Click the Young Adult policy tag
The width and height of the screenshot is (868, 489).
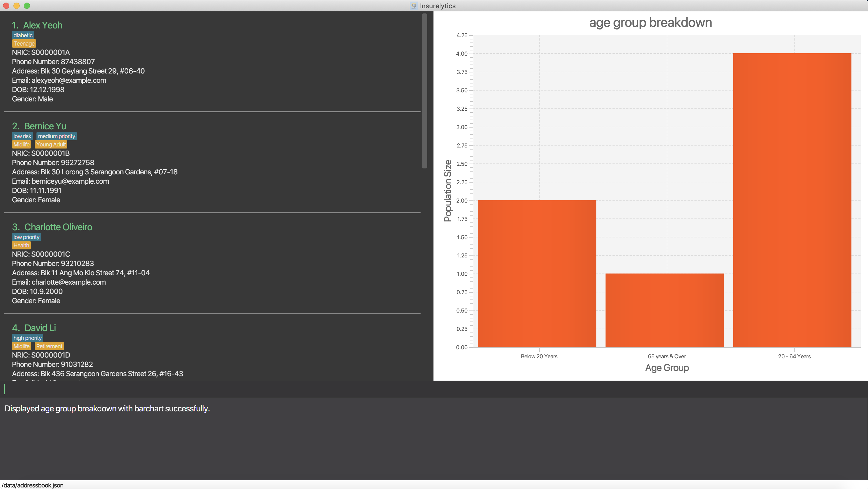(51, 145)
